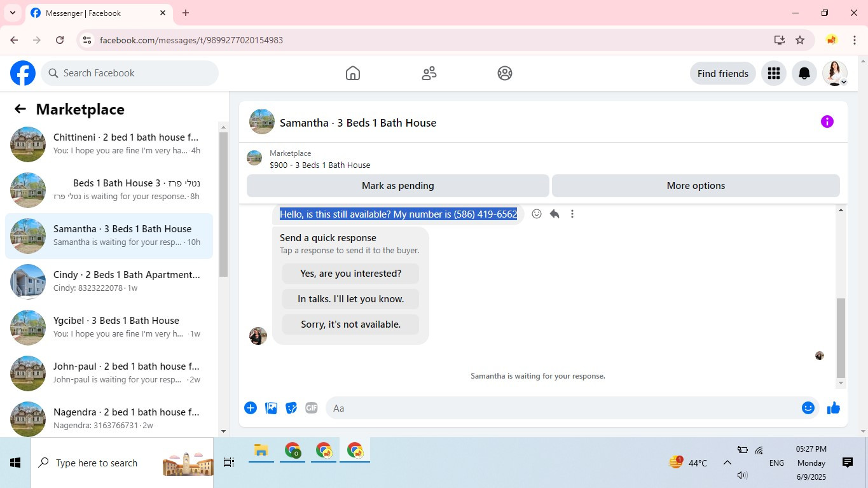Open the account profile picture menu

[x=835, y=73]
